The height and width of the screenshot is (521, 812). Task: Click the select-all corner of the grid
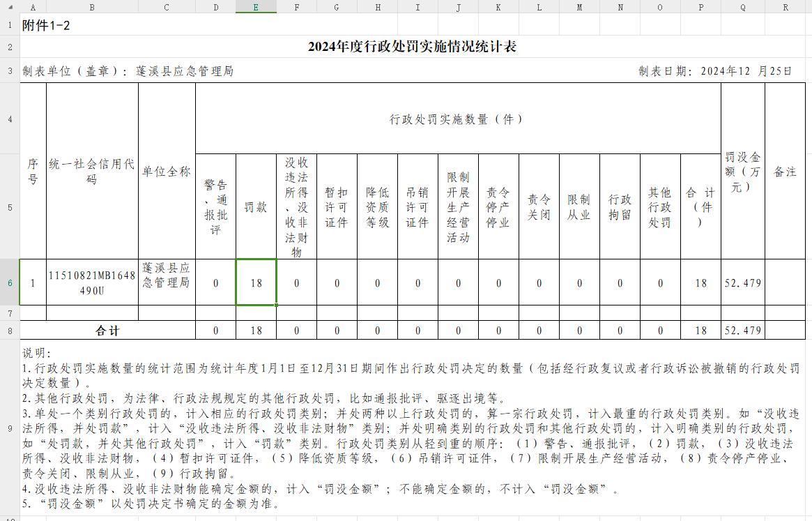pyautogui.click(x=10, y=7)
